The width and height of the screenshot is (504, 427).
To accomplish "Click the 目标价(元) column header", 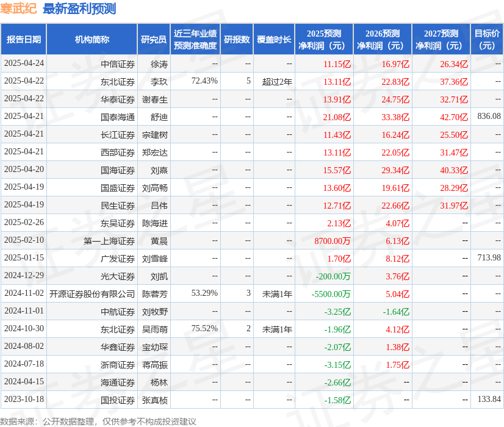I will 487,39.
